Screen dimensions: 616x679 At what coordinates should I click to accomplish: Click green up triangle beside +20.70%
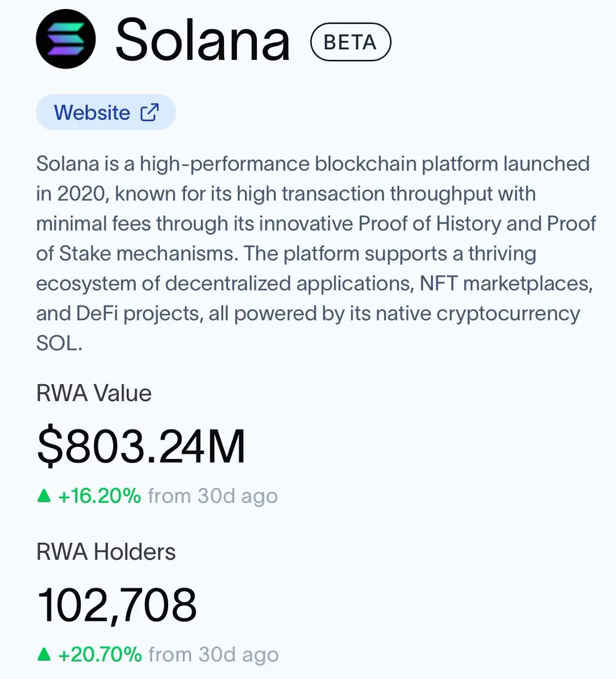44,655
